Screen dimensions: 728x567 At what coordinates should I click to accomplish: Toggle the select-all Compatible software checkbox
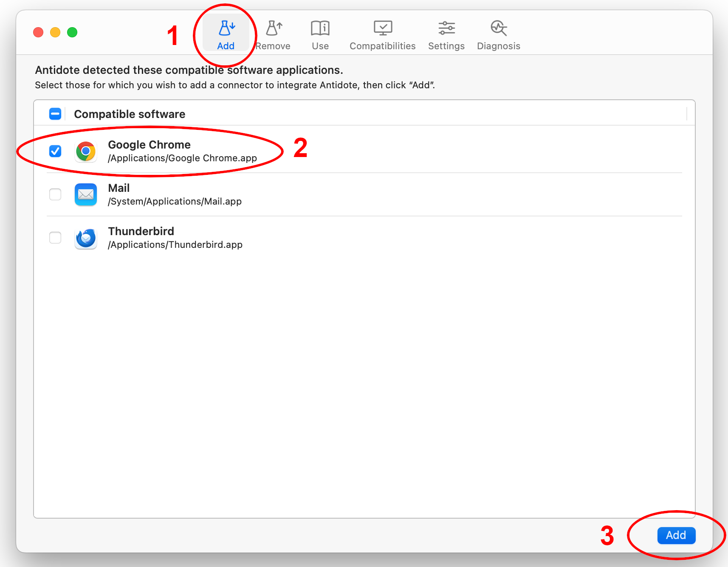coord(55,114)
